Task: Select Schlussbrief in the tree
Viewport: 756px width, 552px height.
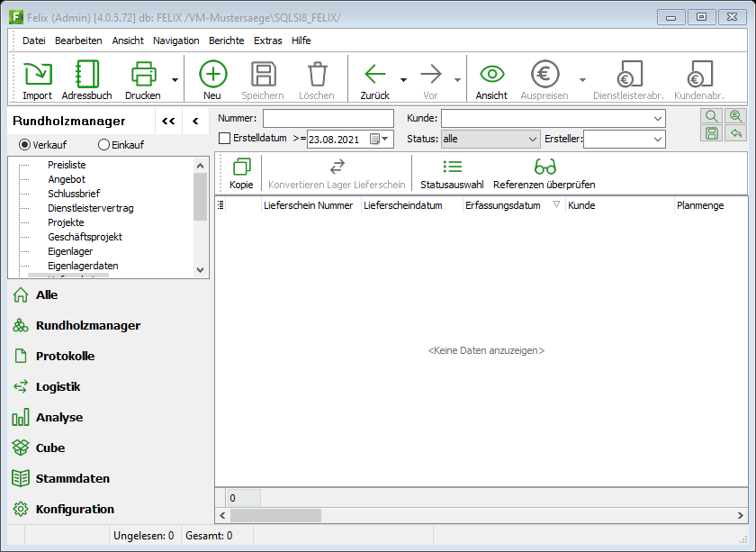Action: point(74,194)
